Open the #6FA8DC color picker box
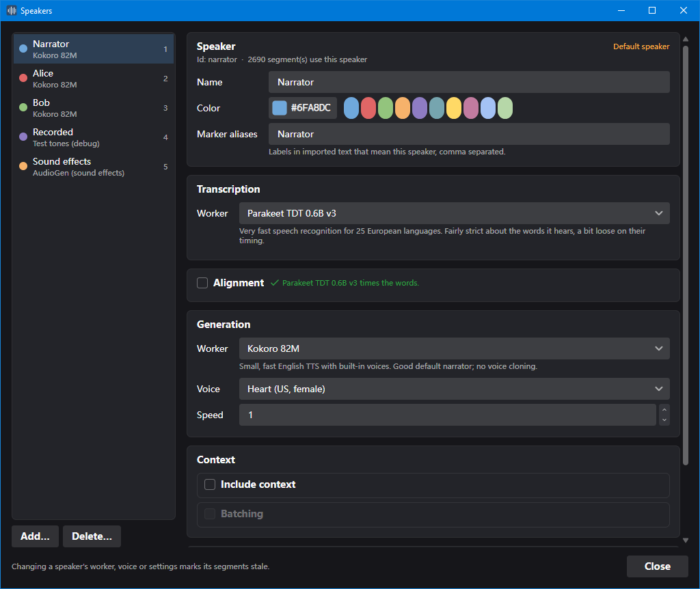Viewport: 700px width, 589px height. tap(303, 108)
